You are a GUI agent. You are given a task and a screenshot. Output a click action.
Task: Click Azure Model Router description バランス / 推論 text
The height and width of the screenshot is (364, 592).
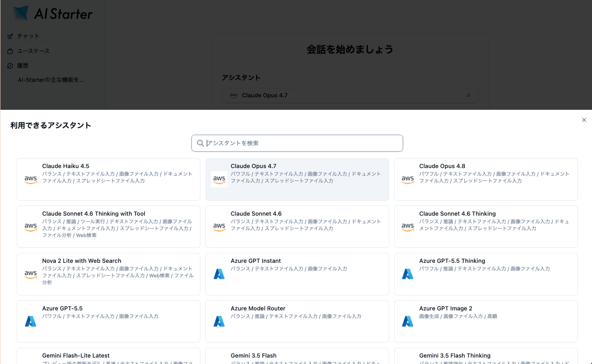[x=296, y=316]
